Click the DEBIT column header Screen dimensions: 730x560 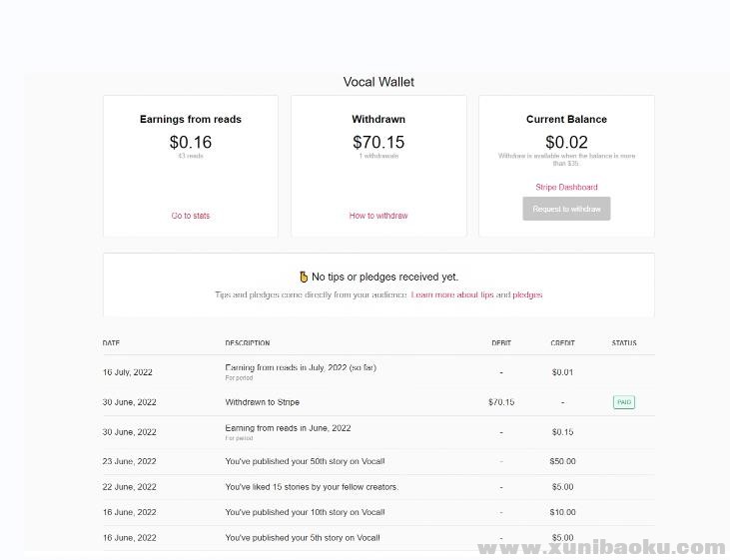point(501,343)
